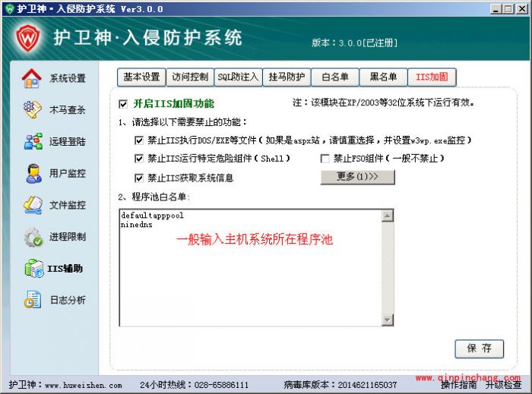Click the title bar shield app icon
Screen dimensions: 532x394
coord(9,8)
